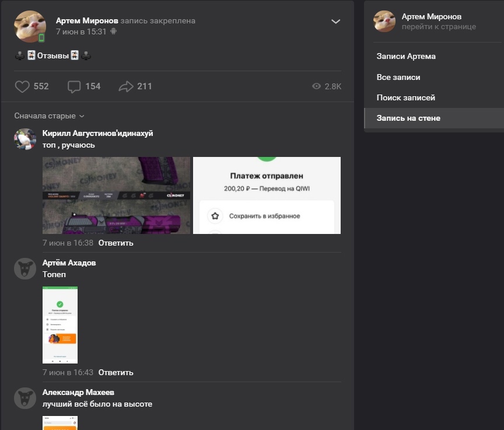Open the CS.MONEY purple weapon skin image

tap(116, 195)
